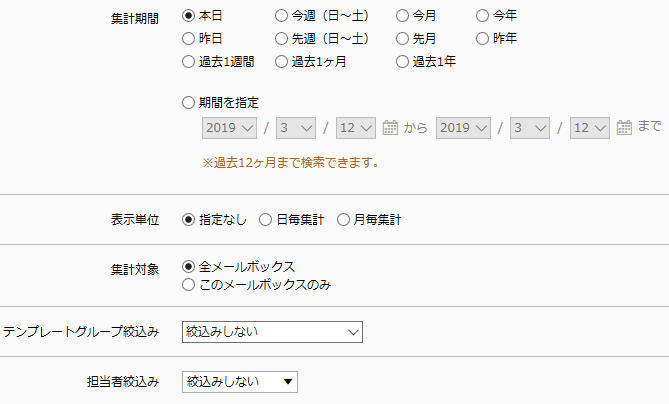Open the 担当者絞込み dropdown

[240, 382]
